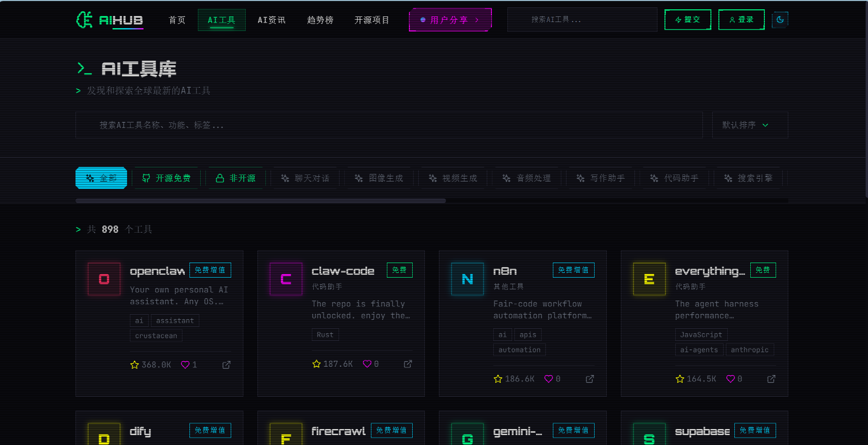The height and width of the screenshot is (445, 868).
Task: Click the star icon on openclaw card
Action: click(x=135, y=365)
